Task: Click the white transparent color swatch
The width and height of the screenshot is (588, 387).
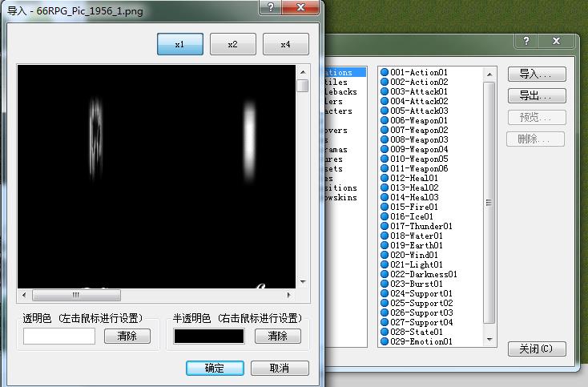Action: pos(59,336)
